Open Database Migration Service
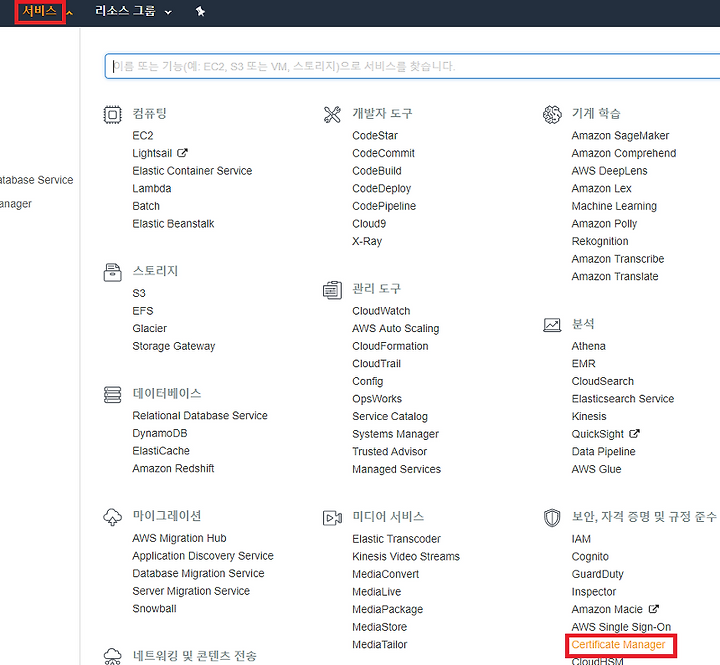720x665 pixels. 198,574
